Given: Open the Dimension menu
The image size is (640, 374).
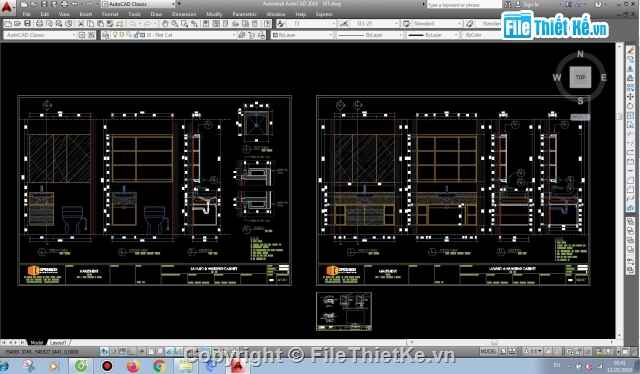Looking at the screenshot, I should point(184,14).
